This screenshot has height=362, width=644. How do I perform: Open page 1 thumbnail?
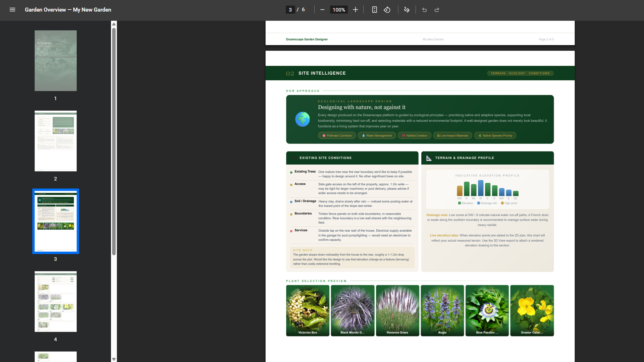pyautogui.click(x=56, y=61)
